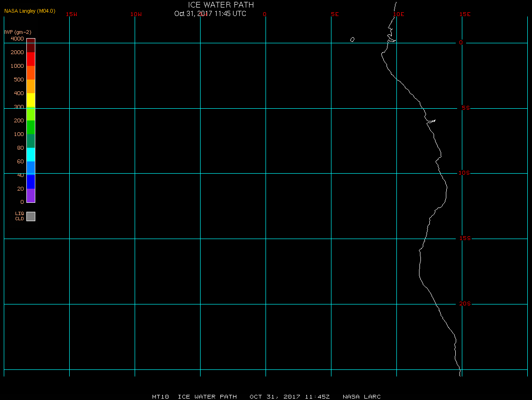The height and width of the screenshot is (400, 532).
Task: Click the 10W longitude label
Action: (136, 14)
